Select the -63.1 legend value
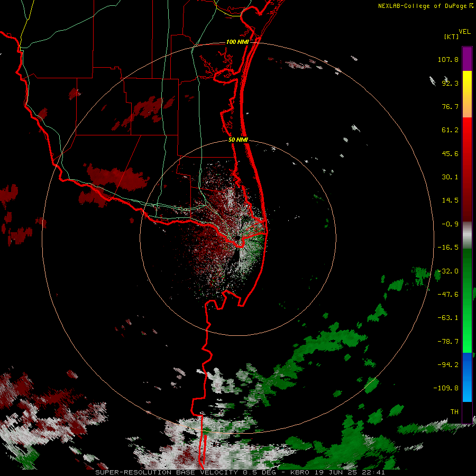This screenshot has width=476, height=476. click(x=448, y=318)
